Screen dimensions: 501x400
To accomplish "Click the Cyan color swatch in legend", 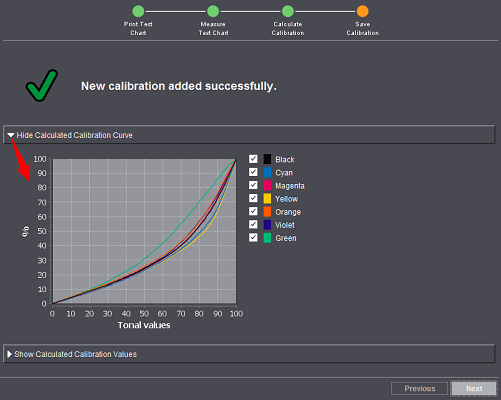I will pos(267,172).
